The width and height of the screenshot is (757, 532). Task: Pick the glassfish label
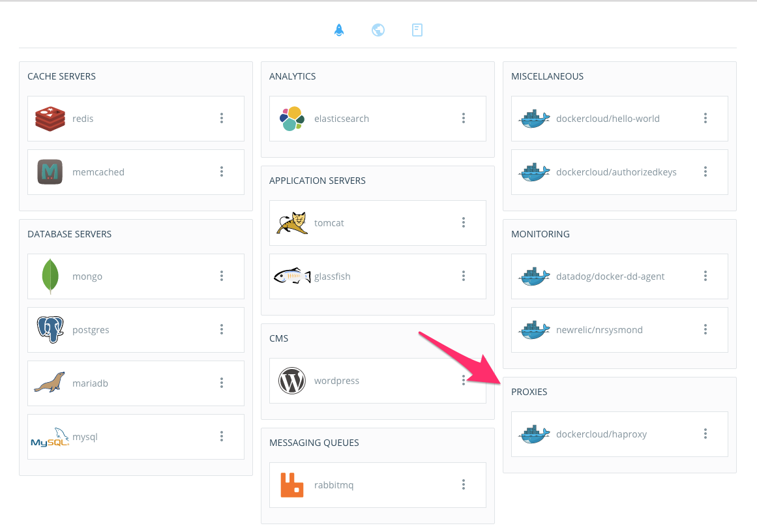(332, 276)
